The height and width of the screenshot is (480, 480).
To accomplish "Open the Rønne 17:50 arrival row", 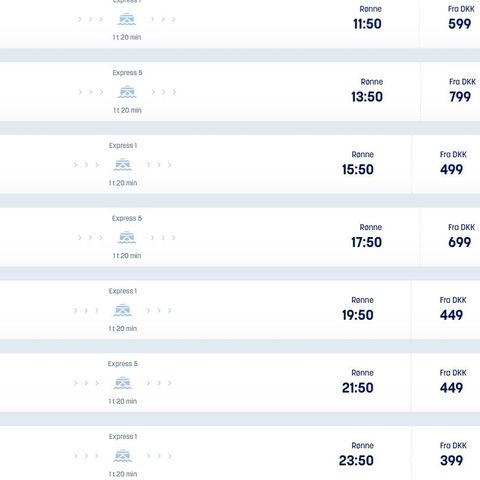I will [240, 237].
